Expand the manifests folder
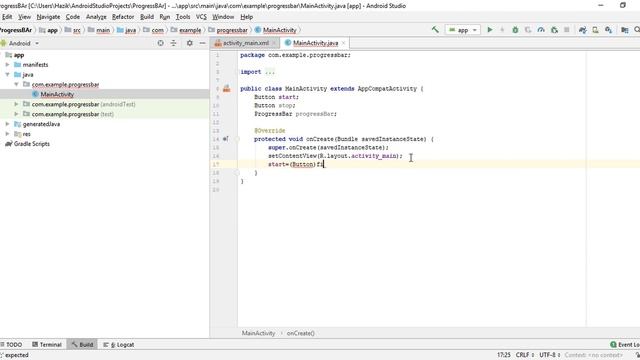Image resolution: width=640 pixels, height=360 pixels. (x=7, y=64)
